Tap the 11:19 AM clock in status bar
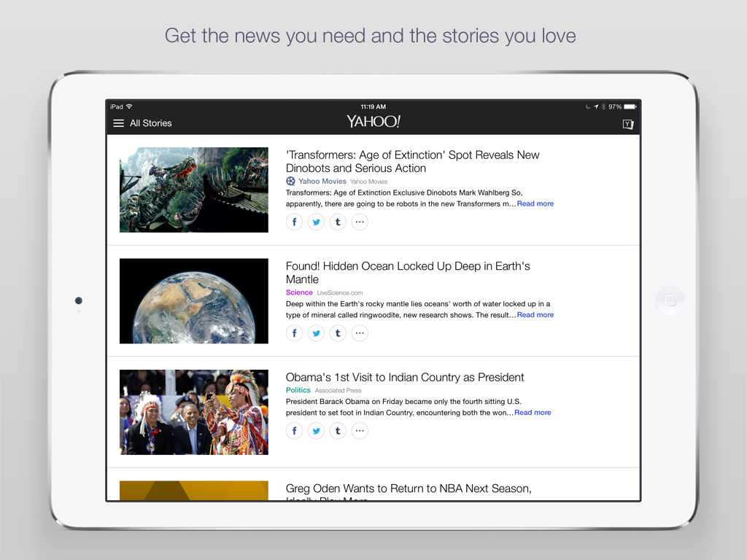This screenshot has width=747, height=560. coord(373,106)
